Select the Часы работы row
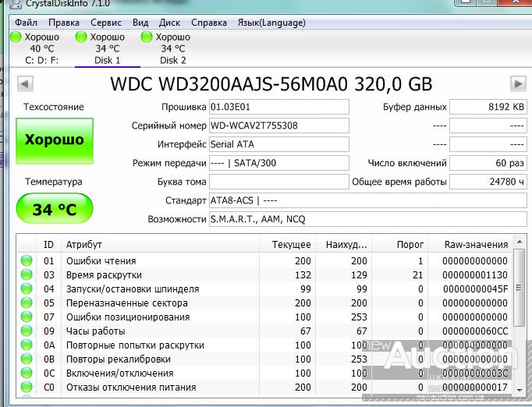Viewport: 532px width, 407px height. coord(264,331)
